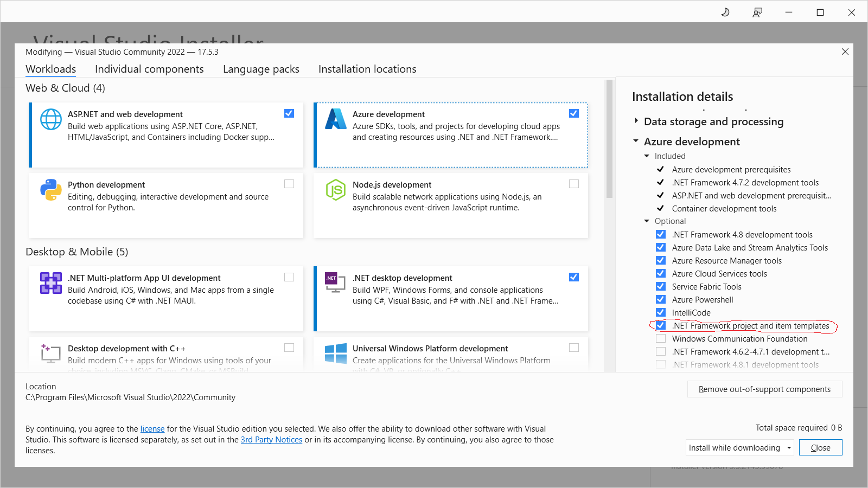Uncheck Azure Data Lake and Stream Analytics Tools
This screenshot has height=488, width=868.
[x=661, y=247]
